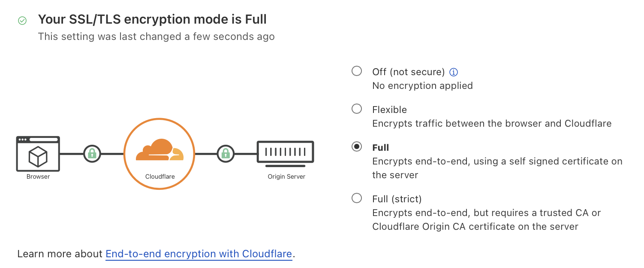This screenshot has width=644, height=268.
Task: Click the Flexible option label
Action: [389, 110]
